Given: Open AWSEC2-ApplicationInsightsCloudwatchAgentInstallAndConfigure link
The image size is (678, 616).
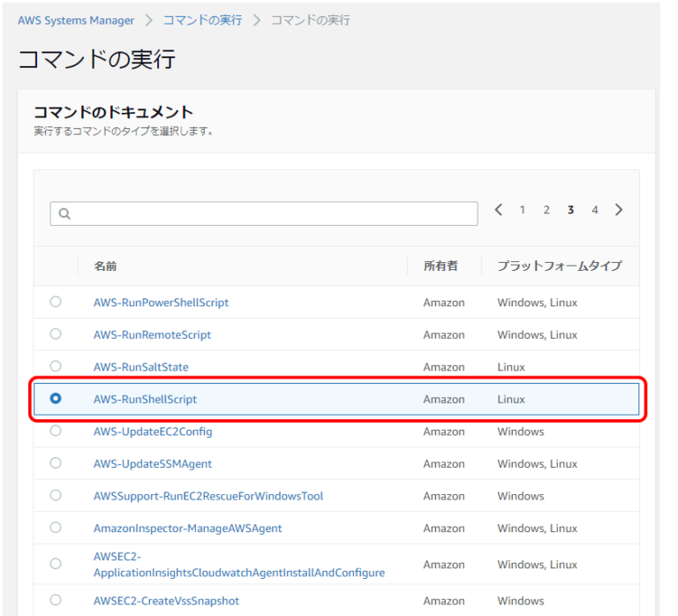Looking at the screenshot, I should 239,565.
